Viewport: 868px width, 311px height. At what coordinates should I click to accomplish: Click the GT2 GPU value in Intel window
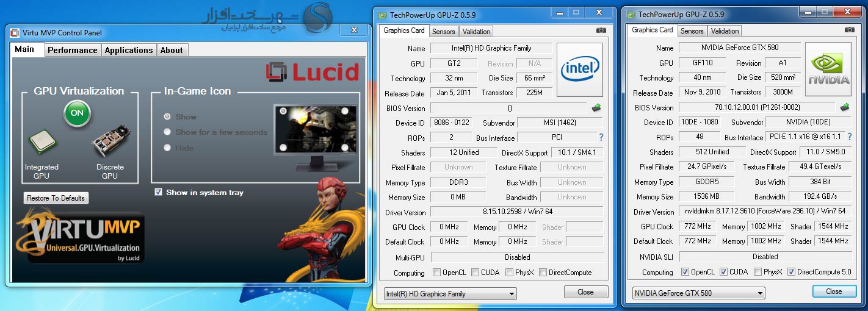coord(454,63)
